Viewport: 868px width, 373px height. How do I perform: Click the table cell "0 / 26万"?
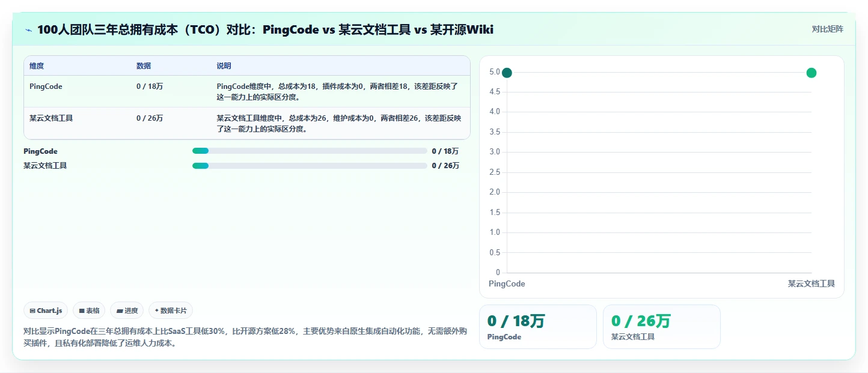pyautogui.click(x=150, y=118)
